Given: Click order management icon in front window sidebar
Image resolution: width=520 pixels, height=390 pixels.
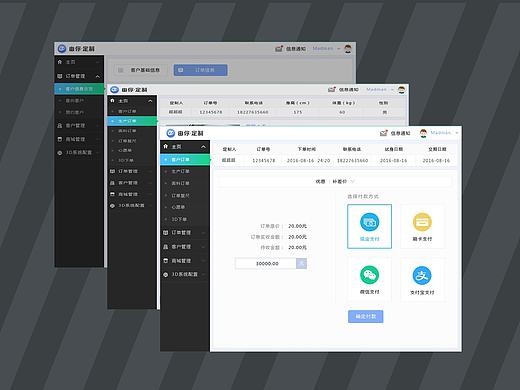Looking at the screenshot, I should pyautogui.click(x=166, y=232).
